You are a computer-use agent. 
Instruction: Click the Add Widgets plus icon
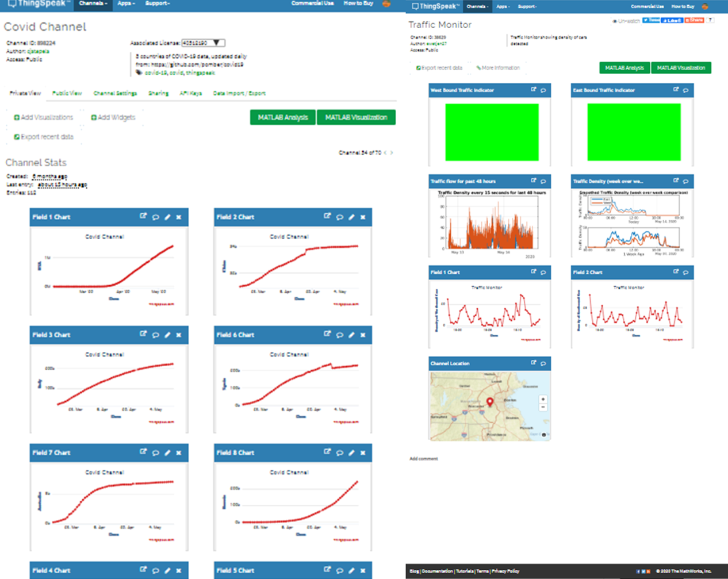click(94, 117)
